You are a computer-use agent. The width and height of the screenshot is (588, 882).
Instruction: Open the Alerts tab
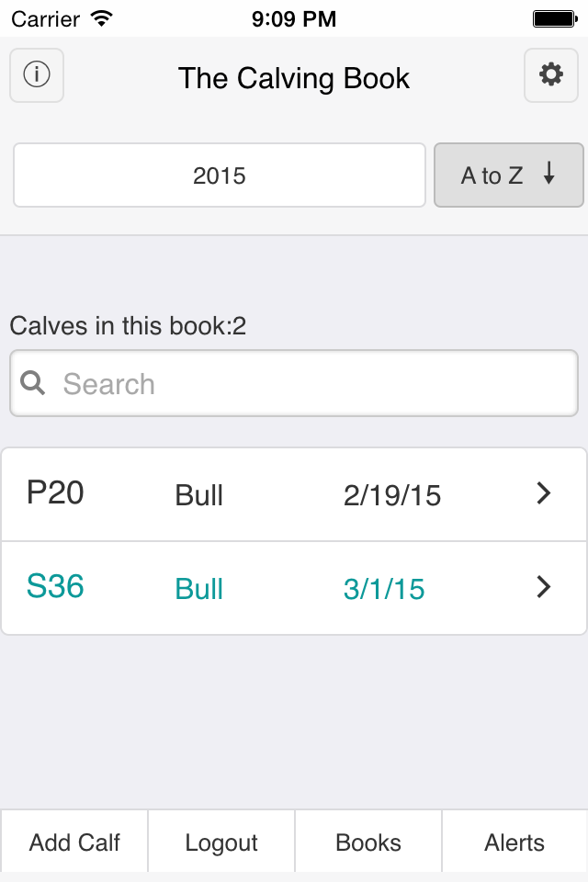(514, 842)
